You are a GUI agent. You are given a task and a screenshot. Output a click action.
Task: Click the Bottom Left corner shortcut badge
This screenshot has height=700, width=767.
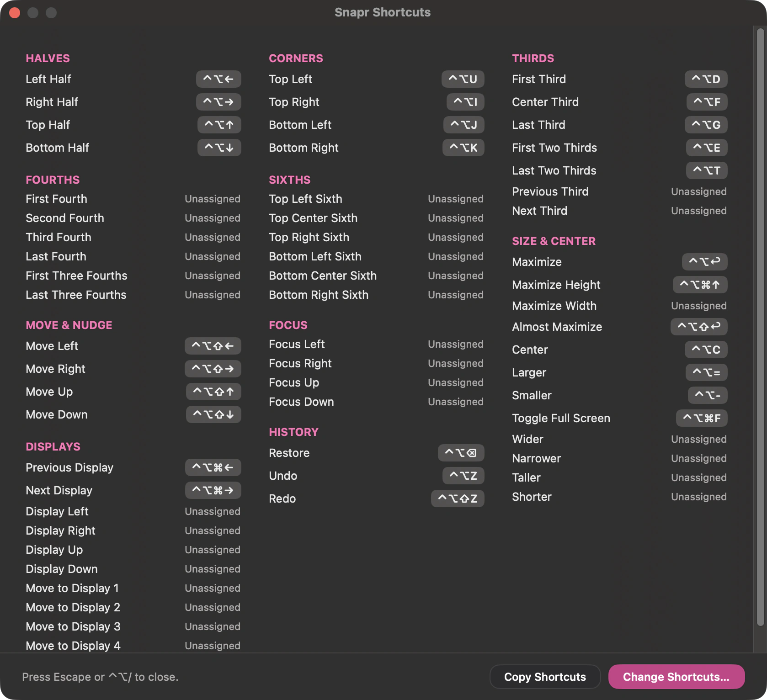(463, 125)
